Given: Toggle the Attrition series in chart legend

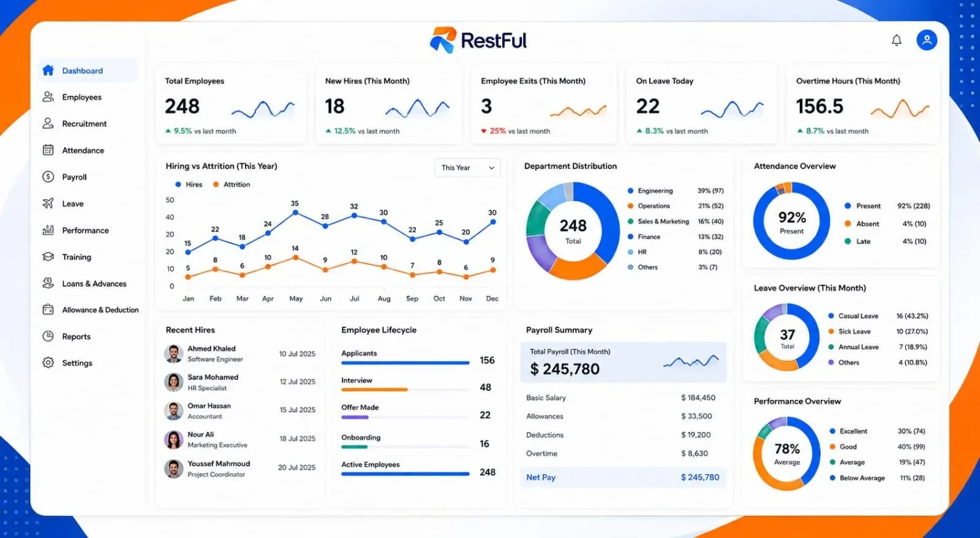Looking at the screenshot, I should click(x=232, y=184).
